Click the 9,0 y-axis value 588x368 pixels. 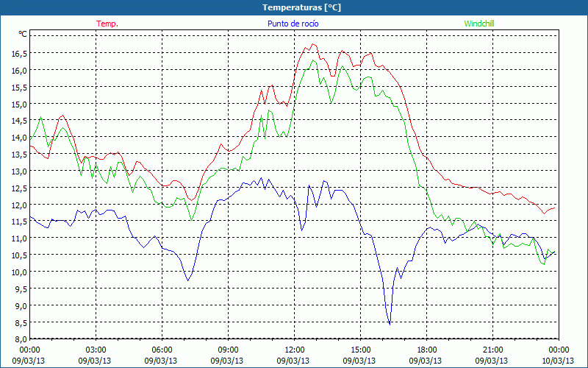coord(21,305)
